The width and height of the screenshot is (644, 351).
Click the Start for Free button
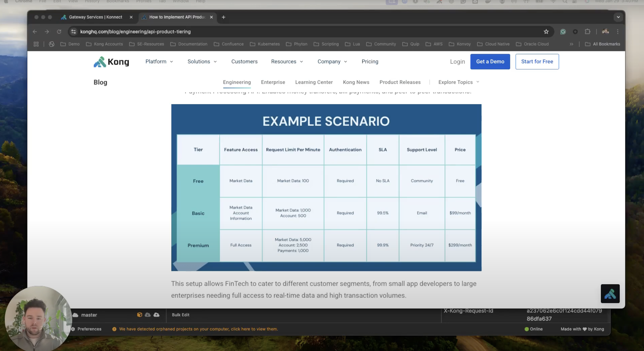pos(537,62)
